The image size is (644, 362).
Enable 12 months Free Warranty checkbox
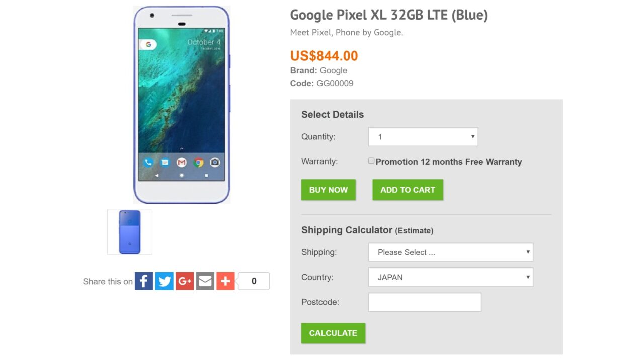(x=372, y=161)
